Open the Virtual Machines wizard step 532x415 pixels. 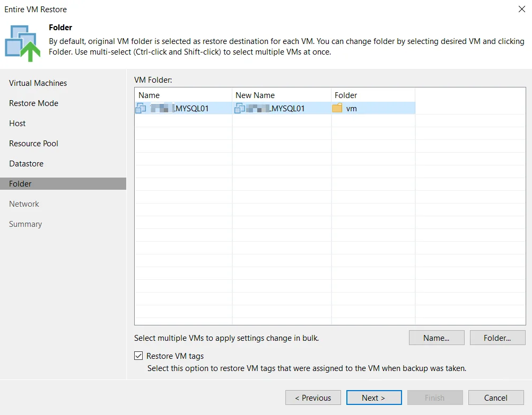(38, 83)
